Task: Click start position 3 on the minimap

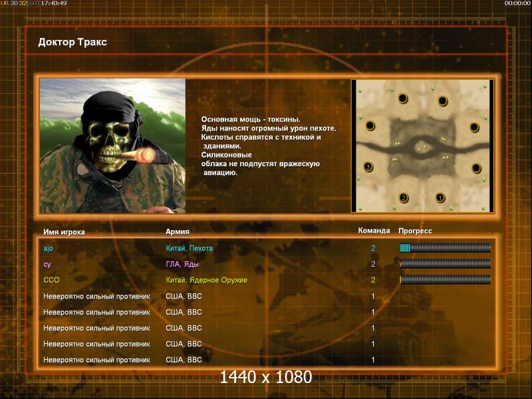Action: click(368, 167)
